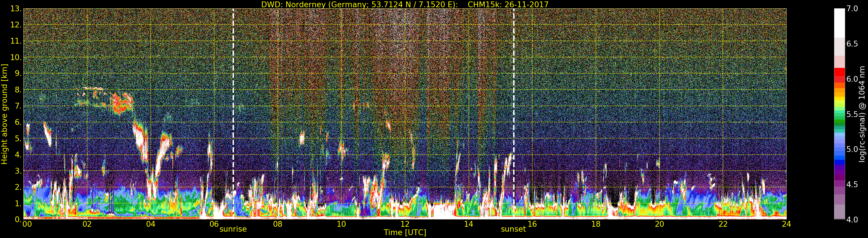Screen dimensions: 868x238
Task: Click the "6.5" colorbar tick label
Action: pos(852,44)
